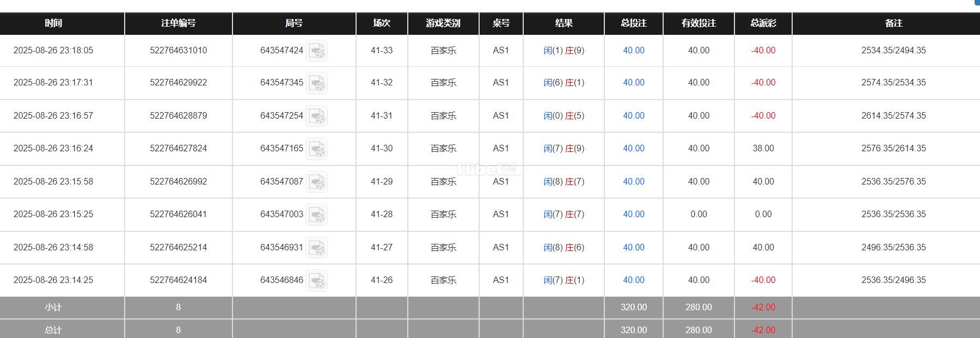Select the 总计 summary row
Viewport: 980px width, 338px height.
(x=52, y=330)
